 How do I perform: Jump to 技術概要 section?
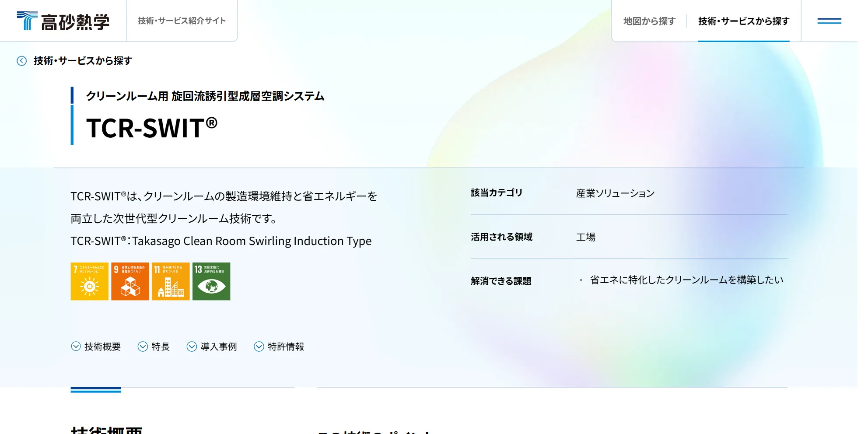(102, 346)
